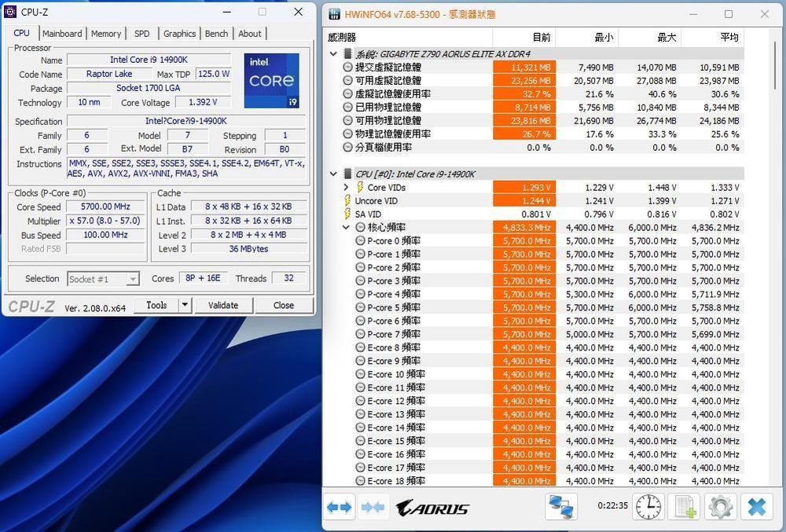The width and height of the screenshot is (786, 532).
Task: Open the Tools dropdown in CPU-Z
Action: tap(183, 305)
